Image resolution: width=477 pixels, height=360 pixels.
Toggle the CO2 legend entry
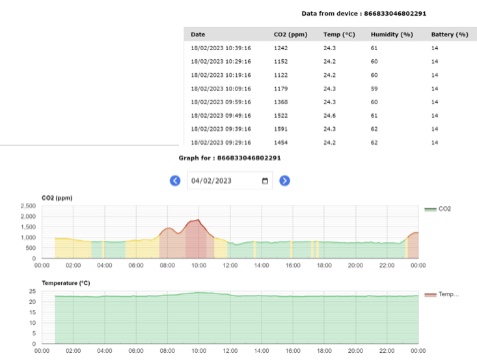click(438, 209)
